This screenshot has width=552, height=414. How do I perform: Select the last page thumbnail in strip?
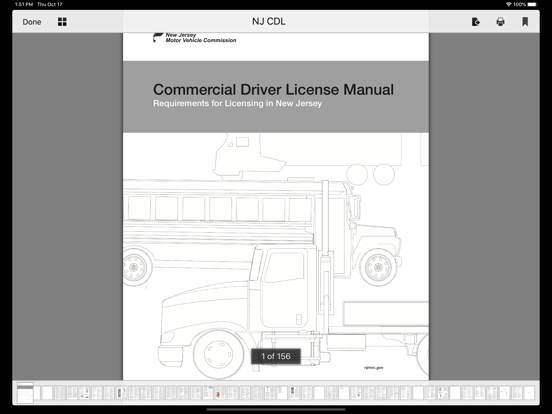pyautogui.click(x=529, y=393)
